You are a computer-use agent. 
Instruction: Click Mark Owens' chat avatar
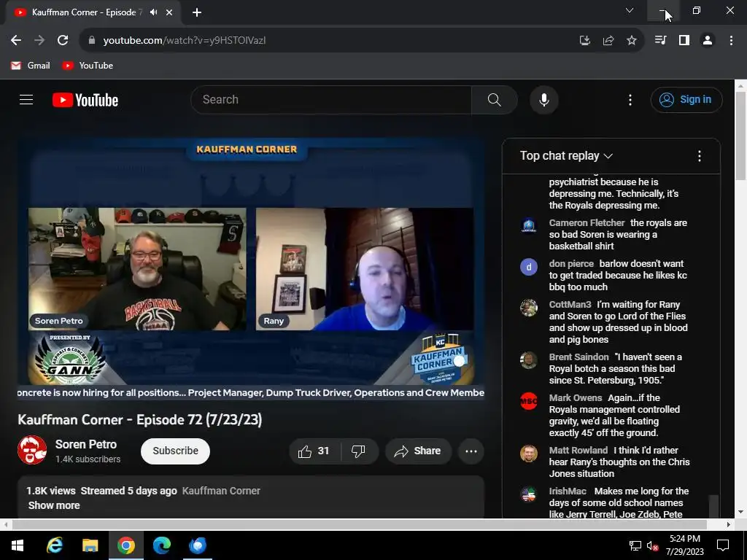tap(528, 401)
